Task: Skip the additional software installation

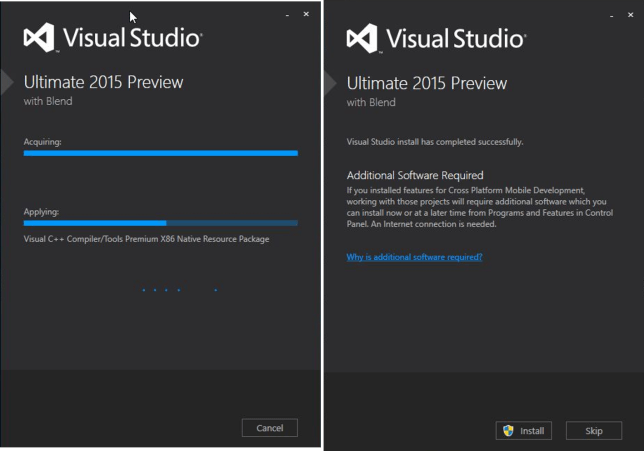Action: (x=593, y=430)
